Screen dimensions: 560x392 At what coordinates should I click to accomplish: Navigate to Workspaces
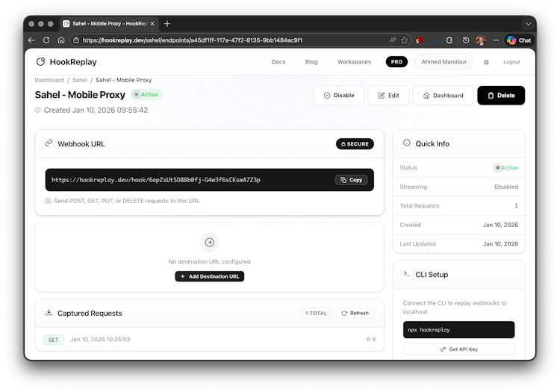click(x=354, y=62)
